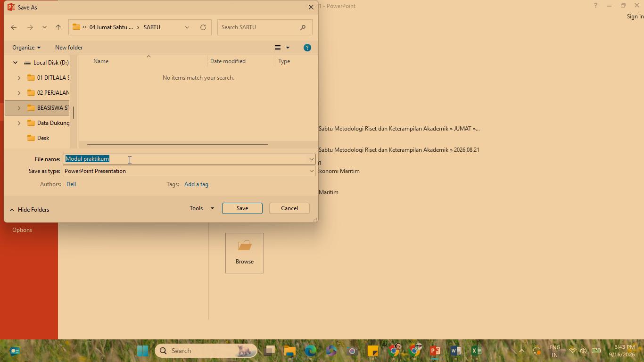Hide Folders pane toggle
This screenshot has height=362, width=644.
pos(29,210)
